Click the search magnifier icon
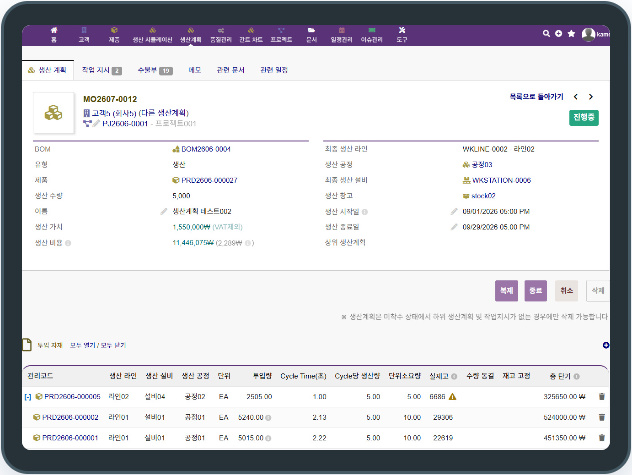Viewport: 632px width, 475px height. [x=546, y=33]
